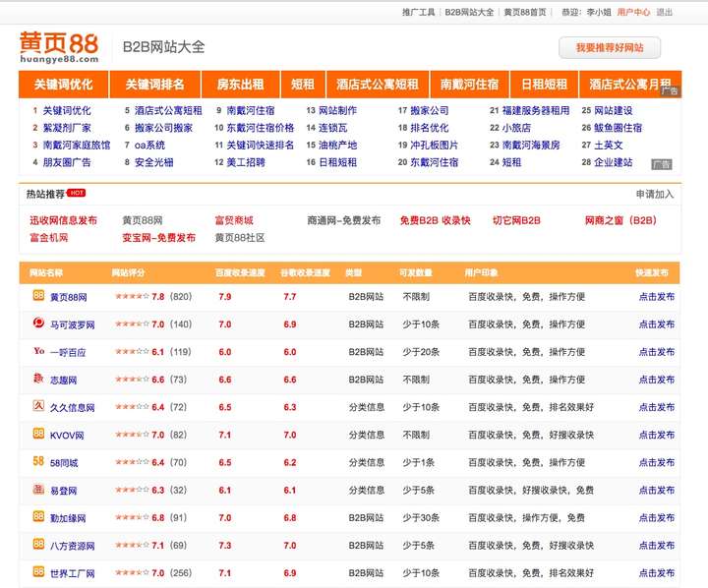The width and height of the screenshot is (708, 588).
Task: Open keyword link oa系统
Action: (149, 145)
